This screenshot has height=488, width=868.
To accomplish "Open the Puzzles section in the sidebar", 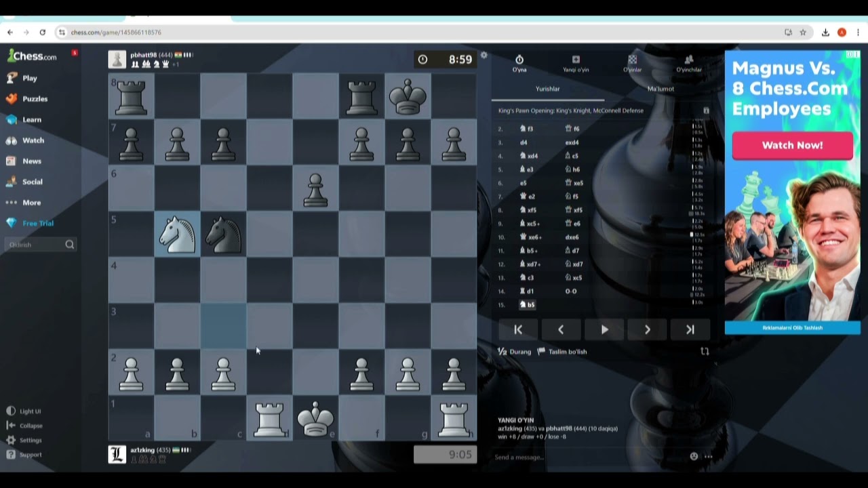I will point(27,99).
